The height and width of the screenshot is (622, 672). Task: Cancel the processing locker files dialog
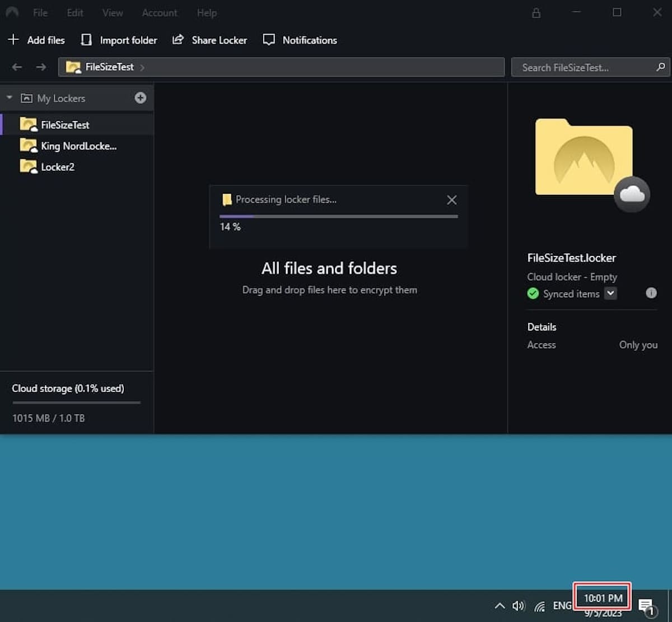452,200
